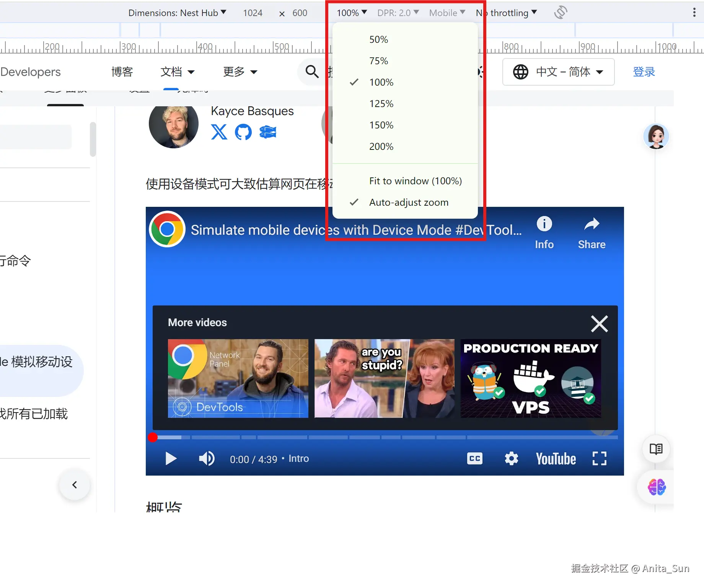Choose Fit to window (100%)
Screen dimensions: 704x588
tap(405, 181)
